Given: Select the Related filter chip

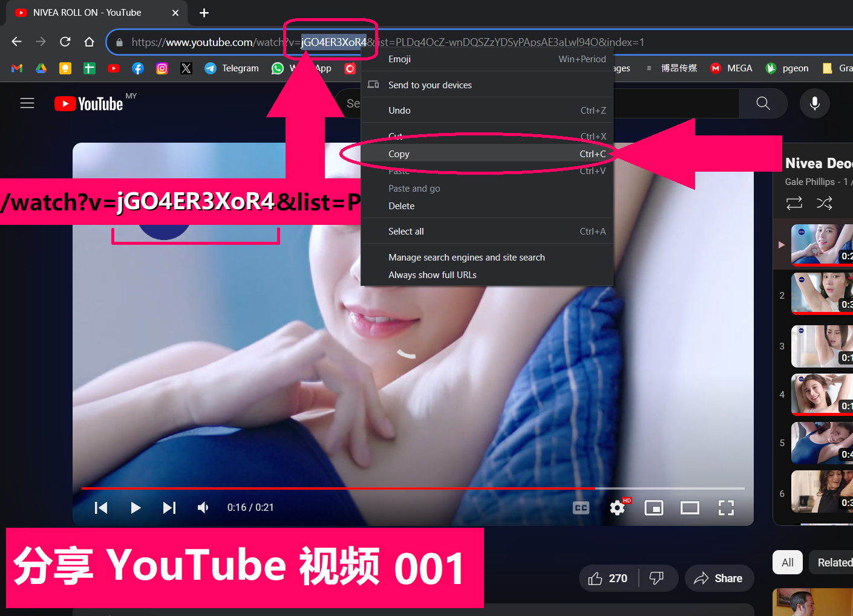Looking at the screenshot, I should click(832, 562).
